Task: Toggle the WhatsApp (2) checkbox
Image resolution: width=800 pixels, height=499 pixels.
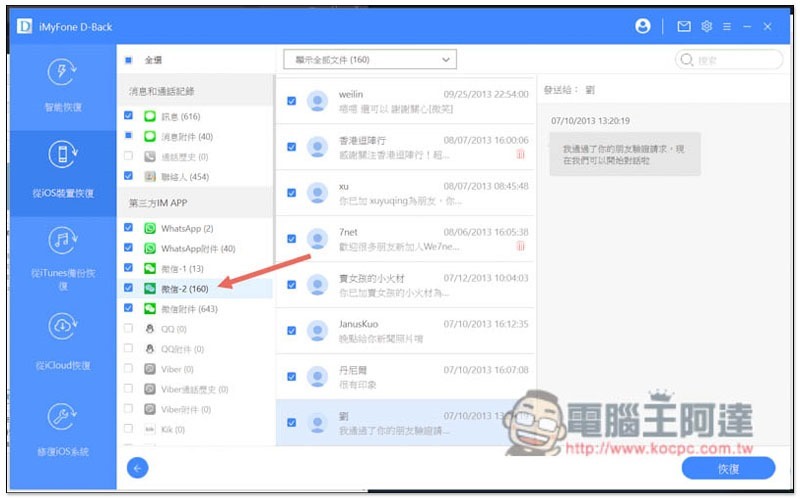Action: click(129, 228)
